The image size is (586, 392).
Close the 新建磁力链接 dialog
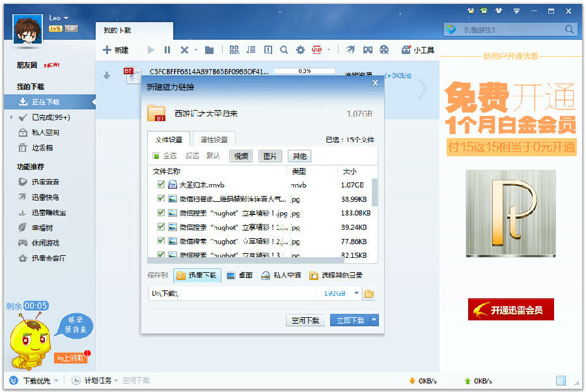coord(375,83)
